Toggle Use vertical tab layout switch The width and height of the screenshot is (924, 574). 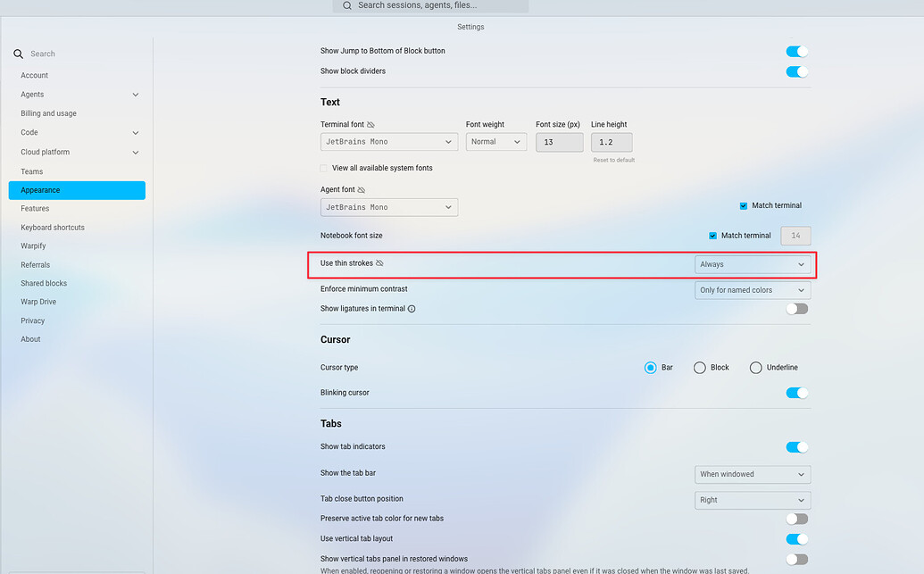[x=796, y=539]
